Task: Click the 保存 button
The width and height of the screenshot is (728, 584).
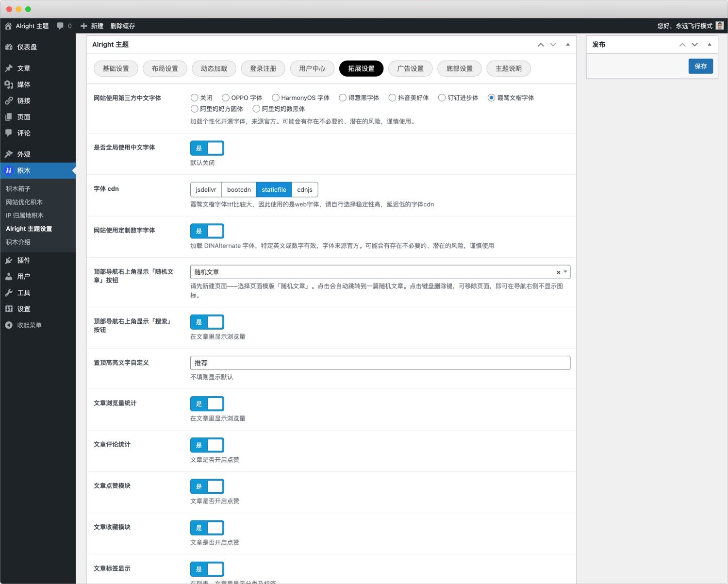Action: 700,66
